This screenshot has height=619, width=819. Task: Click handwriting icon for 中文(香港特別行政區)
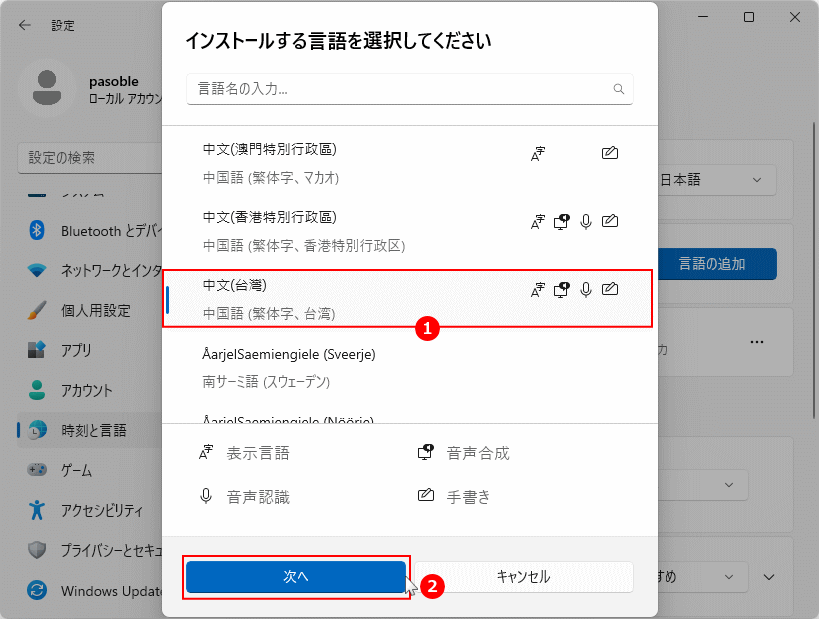point(610,221)
